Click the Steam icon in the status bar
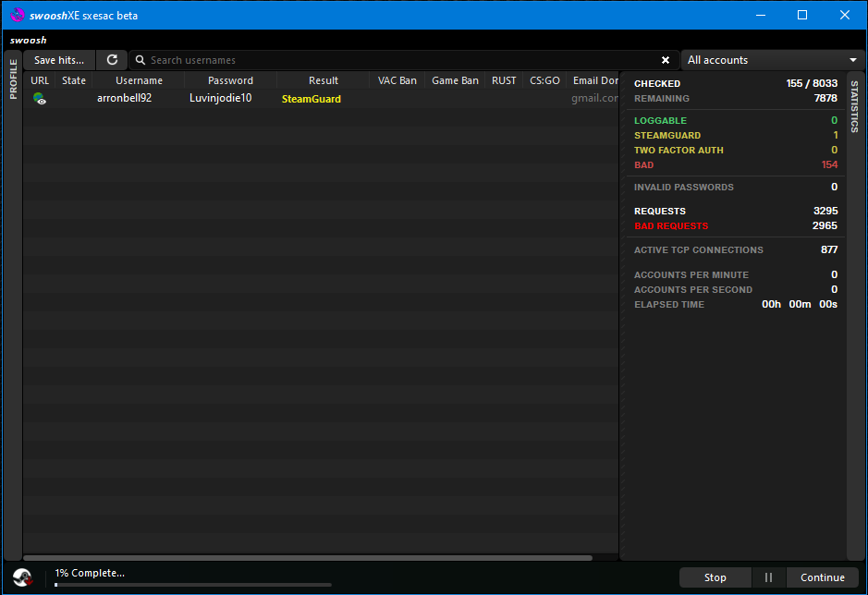Viewport: 868px width, 595px height. click(x=23, y=577)
